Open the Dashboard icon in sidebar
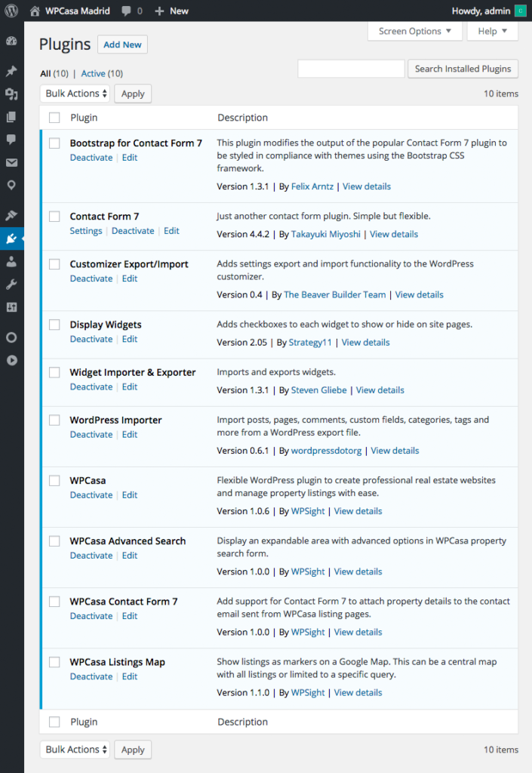The height and width of the screenshot is (773, 532). coord(11,42)
